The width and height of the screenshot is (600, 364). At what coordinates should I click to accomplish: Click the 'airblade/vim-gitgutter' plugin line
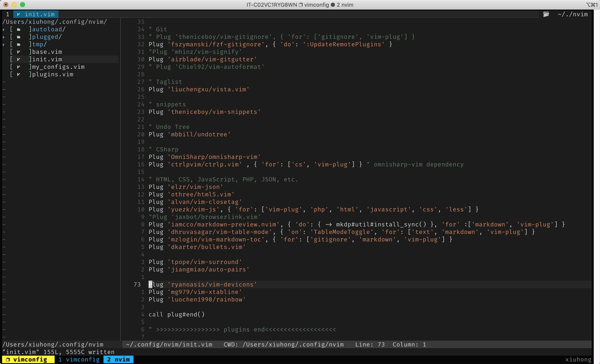(203, 59)
